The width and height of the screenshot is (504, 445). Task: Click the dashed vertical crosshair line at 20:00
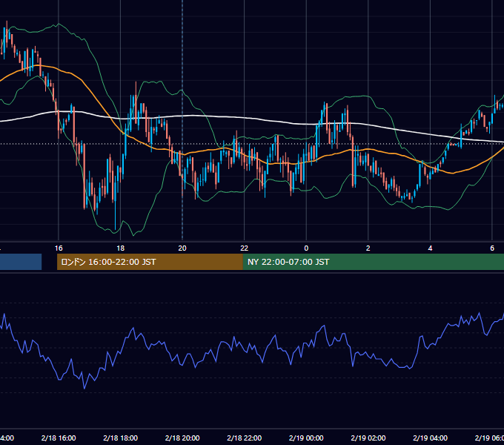(182, 119)
